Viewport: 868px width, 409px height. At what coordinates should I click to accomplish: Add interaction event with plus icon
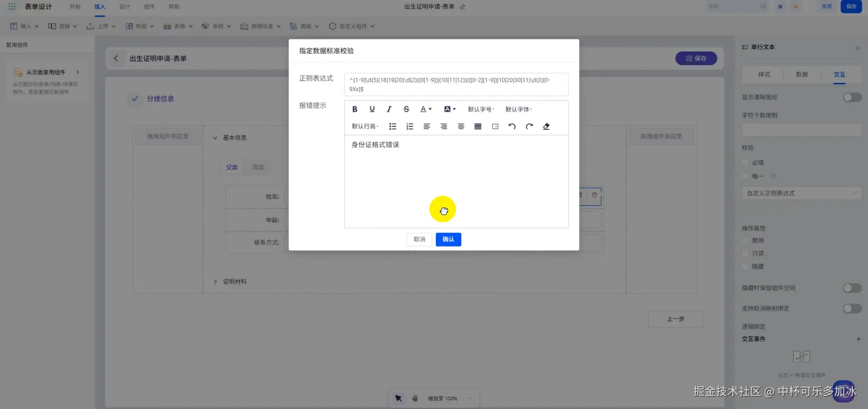858,339
